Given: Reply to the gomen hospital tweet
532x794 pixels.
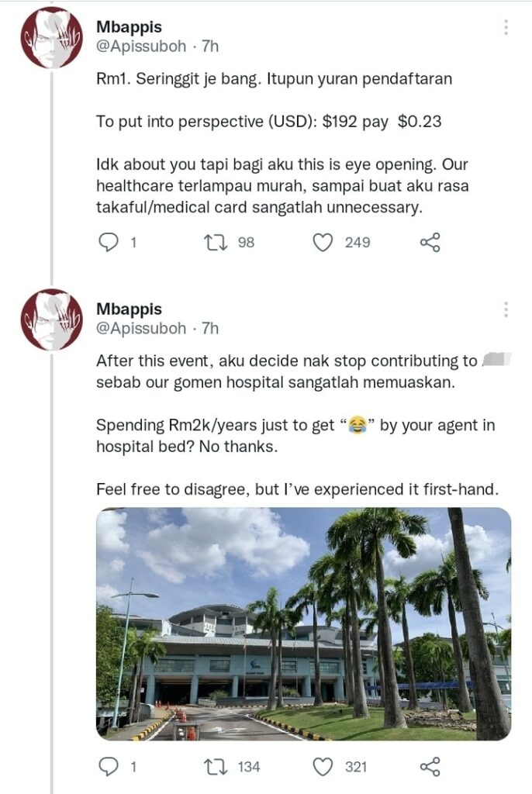Looking at the screenshot, I should point(109,767).
